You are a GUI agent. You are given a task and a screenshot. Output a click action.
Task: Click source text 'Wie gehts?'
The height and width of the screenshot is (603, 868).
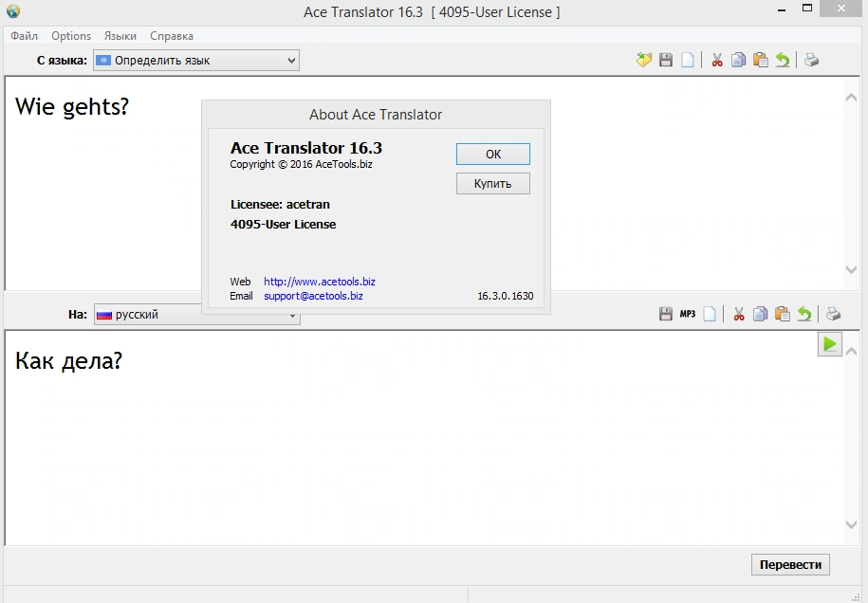click(x=72, y=106)
